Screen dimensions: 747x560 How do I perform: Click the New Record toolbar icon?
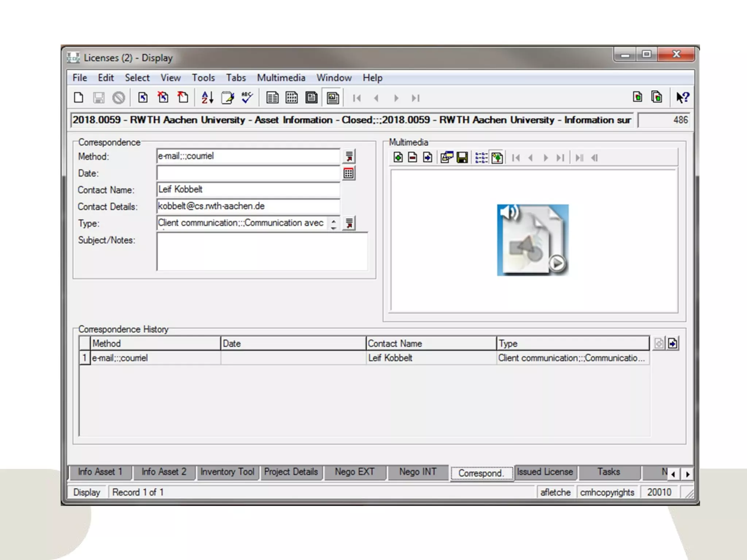[x=78, y=98]
